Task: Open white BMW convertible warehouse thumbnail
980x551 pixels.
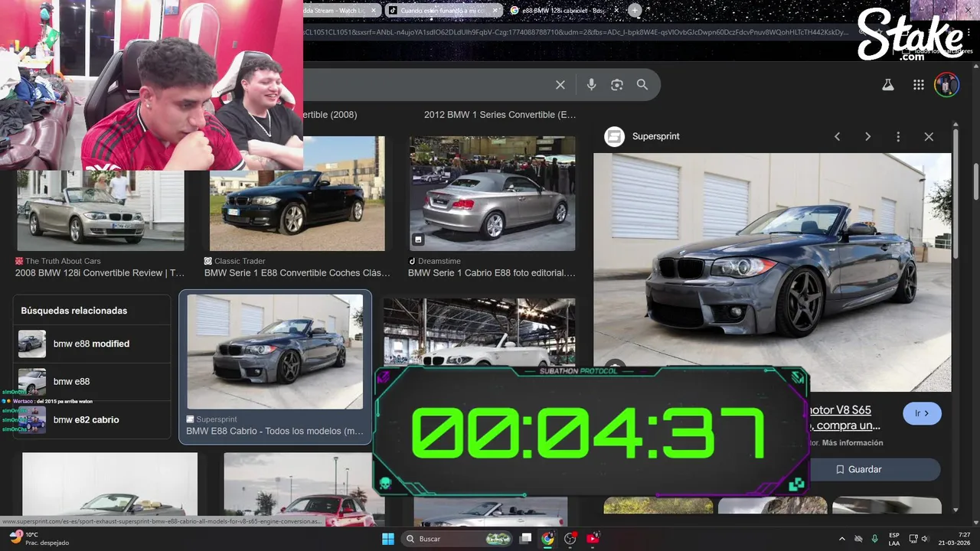Action: pos(479,334)
